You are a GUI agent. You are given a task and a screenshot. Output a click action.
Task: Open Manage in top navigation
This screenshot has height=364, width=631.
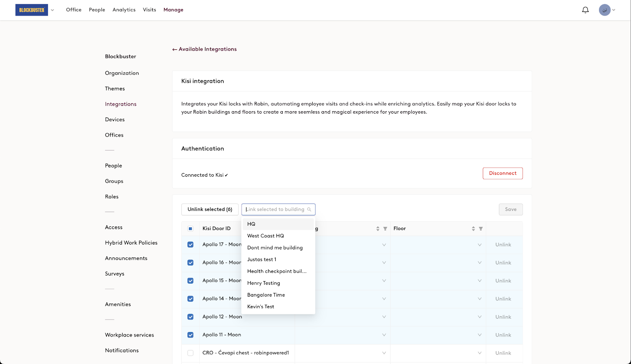pyautogui.click(x=174, y=10)
